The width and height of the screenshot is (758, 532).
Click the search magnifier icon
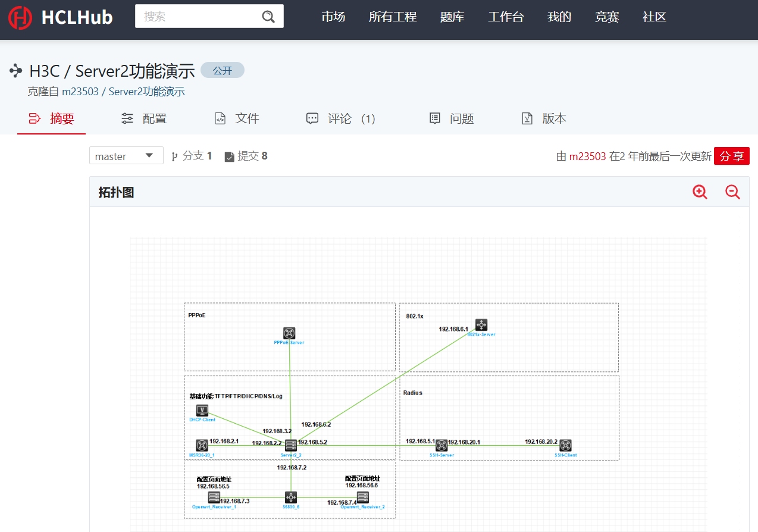click(x=268, y=17)
